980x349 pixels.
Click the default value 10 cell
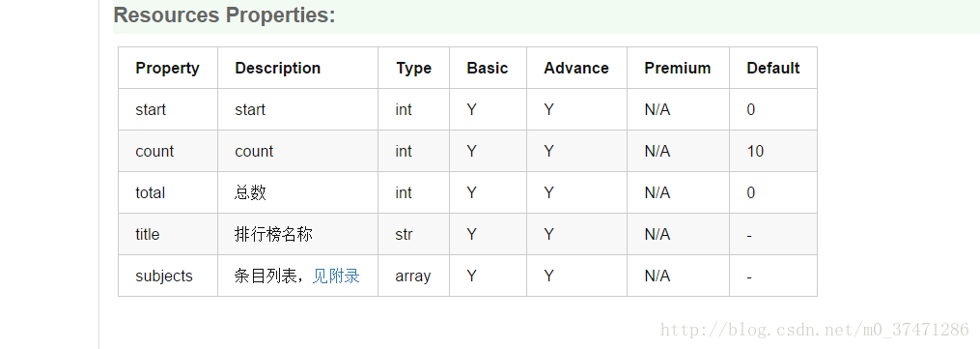pyautogui.click(x=773, y=151)
